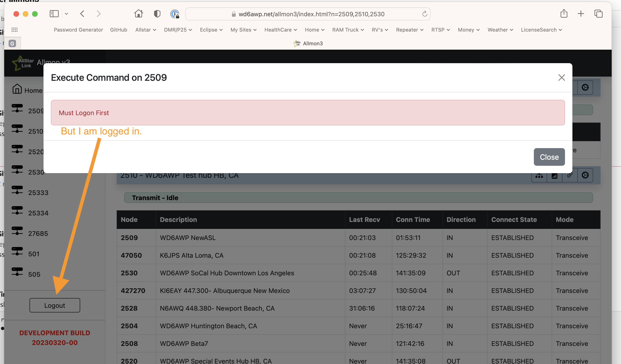Toggle the Safari sidebar icon

tap(54, 14)
